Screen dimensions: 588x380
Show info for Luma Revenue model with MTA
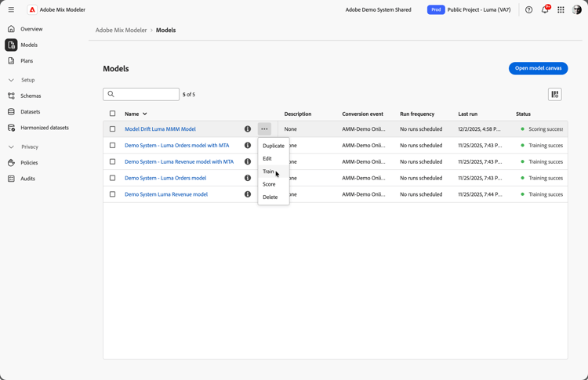pos(248,161)
